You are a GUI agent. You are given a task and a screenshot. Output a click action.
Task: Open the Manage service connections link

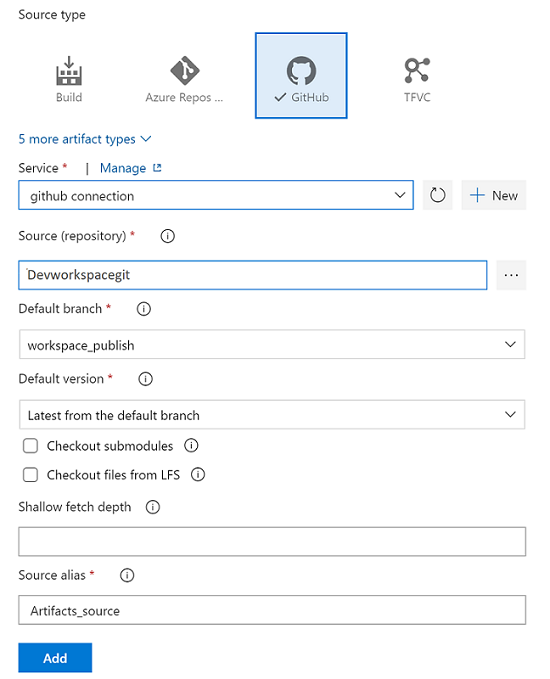point(131,168)
